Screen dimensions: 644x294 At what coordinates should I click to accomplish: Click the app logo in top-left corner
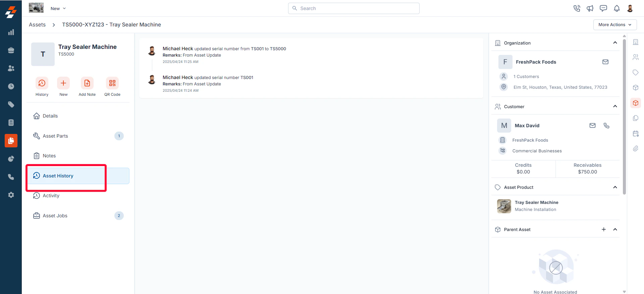click(11, 12)
